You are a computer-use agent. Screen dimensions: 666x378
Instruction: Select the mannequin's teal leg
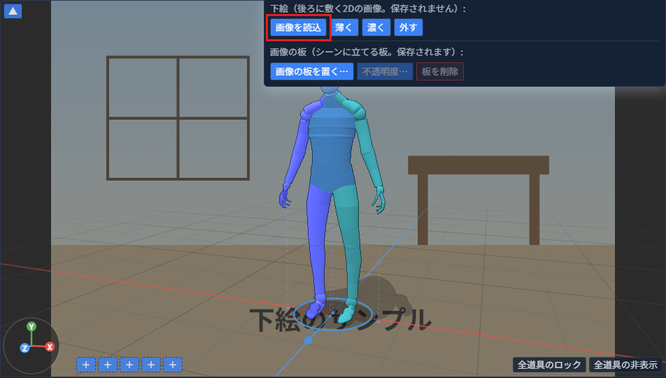(x=349, y=242)
